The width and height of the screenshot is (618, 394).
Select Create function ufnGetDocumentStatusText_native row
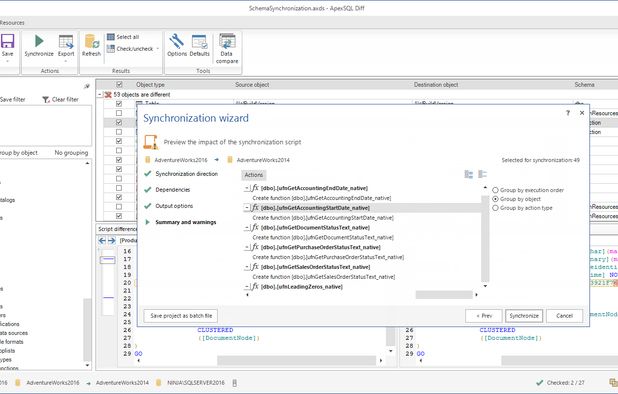click(x=323, y=238)
